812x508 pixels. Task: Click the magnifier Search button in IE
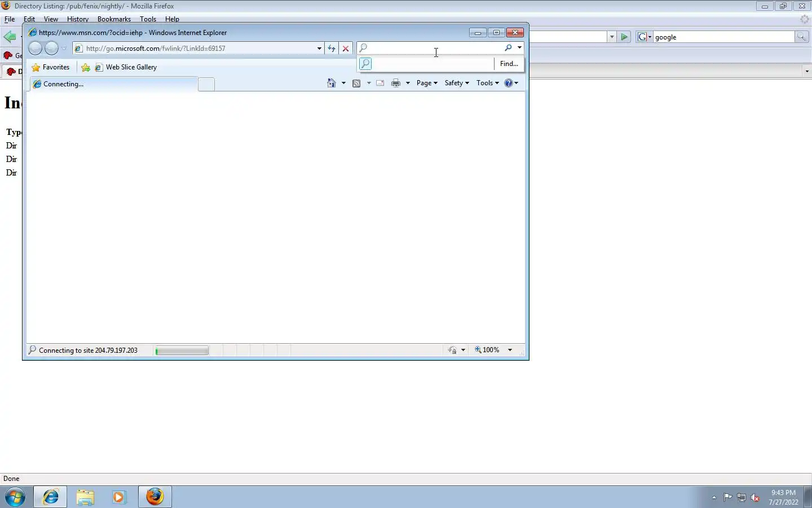(x=508, y=48)
